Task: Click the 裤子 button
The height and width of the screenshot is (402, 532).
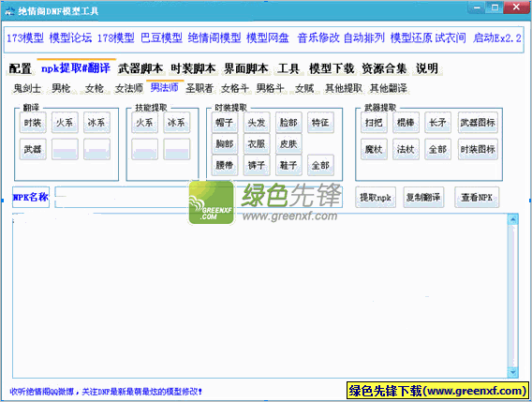Action: coord(256,165)
